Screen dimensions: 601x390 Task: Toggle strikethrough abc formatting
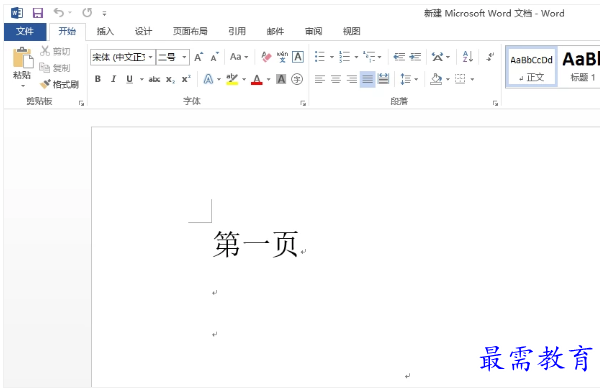click(154, 79)
